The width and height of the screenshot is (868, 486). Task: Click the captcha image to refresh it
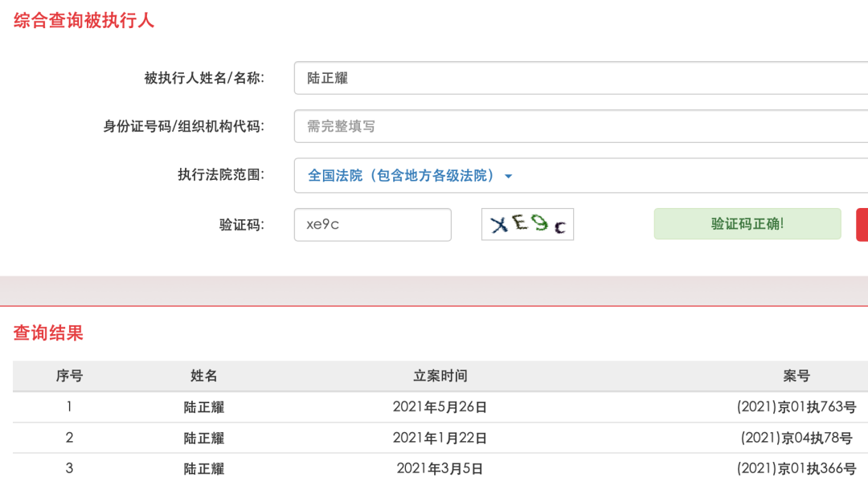point(527,223)
